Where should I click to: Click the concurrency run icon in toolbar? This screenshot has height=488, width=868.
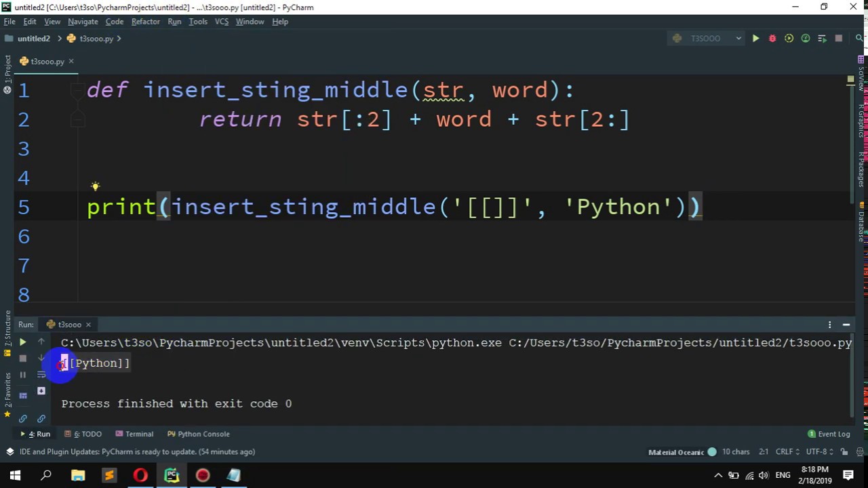point(822,39)
